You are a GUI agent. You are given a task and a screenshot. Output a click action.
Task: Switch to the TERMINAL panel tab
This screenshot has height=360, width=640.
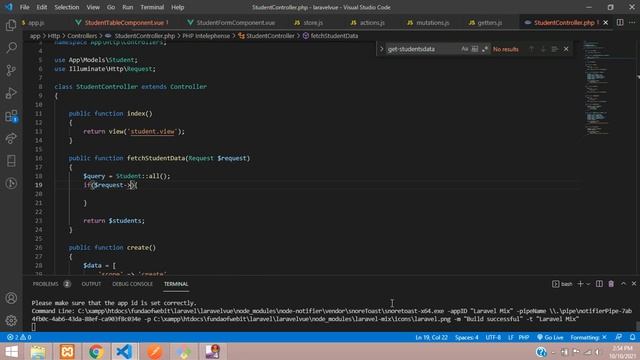click(x=176, y=284)
